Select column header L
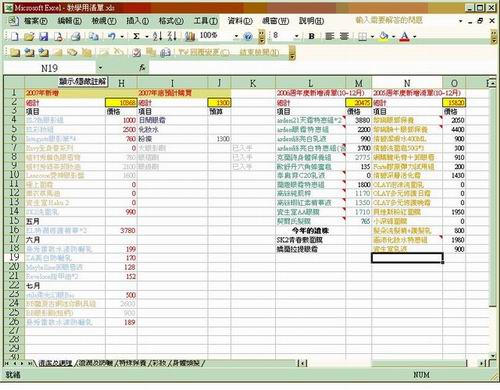The image size is (500, 390). [310, 83]
